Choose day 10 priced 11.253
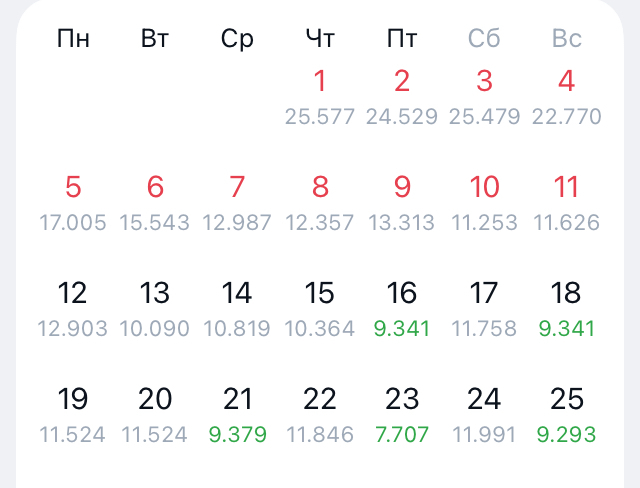This screenshot has width=640, height=488. click(x=485, y=201)
